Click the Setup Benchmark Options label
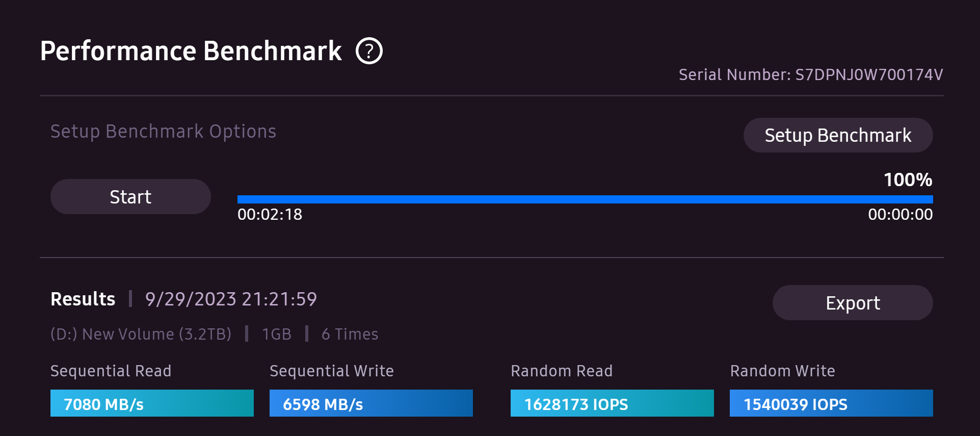 pos(163,132)
